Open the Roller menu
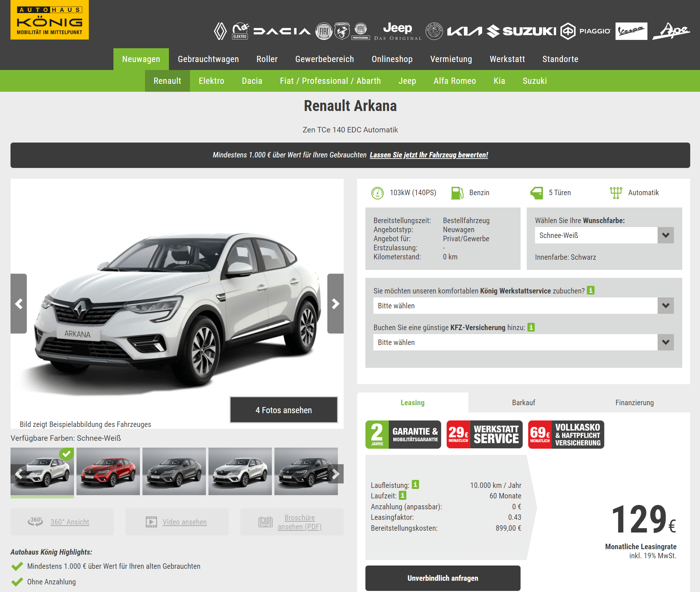This screenshot has height=592, width=700. [267, 59]
